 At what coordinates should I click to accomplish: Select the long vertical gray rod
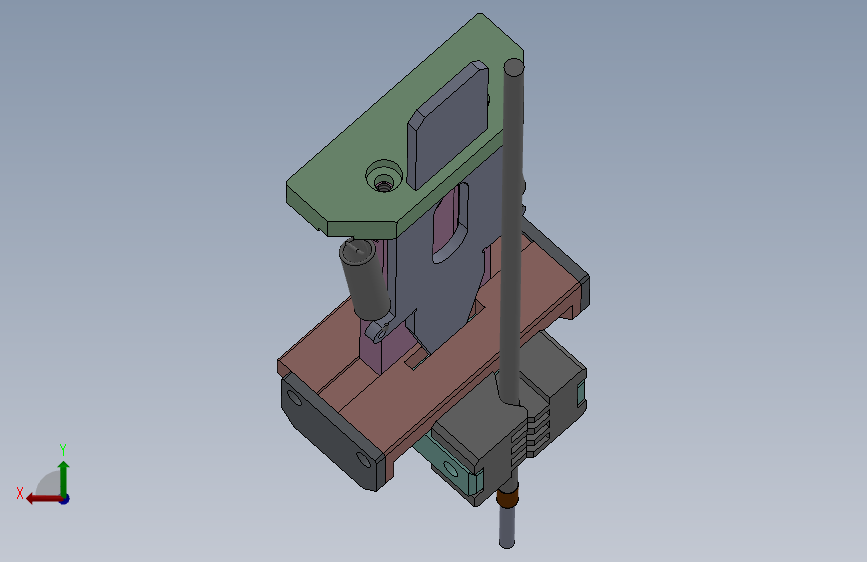[x=512, y=232]
